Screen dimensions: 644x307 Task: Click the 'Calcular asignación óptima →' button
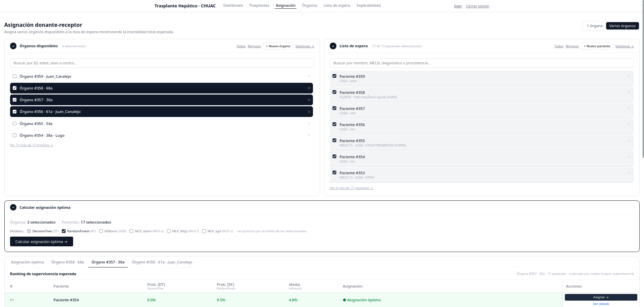(42, 242)
